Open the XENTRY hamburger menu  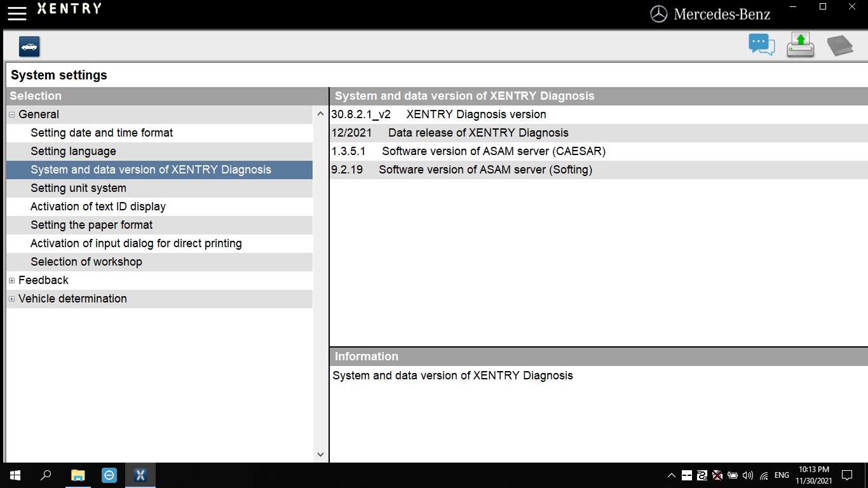point(17,13)
